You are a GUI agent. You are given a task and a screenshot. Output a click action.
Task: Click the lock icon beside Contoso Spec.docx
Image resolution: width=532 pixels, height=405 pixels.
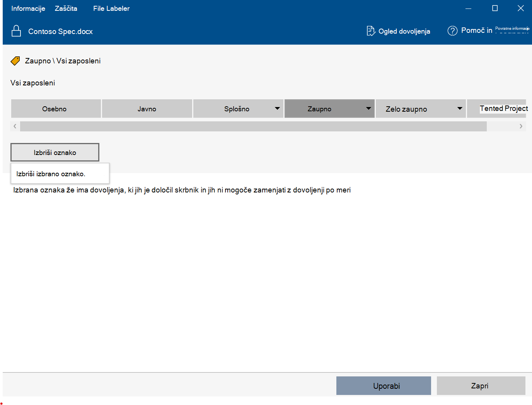[16, 31]
